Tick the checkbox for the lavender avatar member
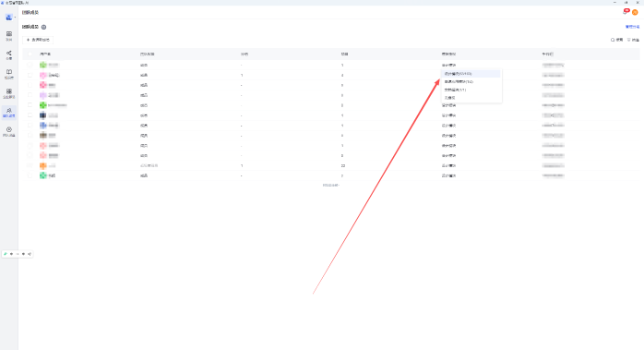This screenshot has height=350, width=644. click(30, 95)
